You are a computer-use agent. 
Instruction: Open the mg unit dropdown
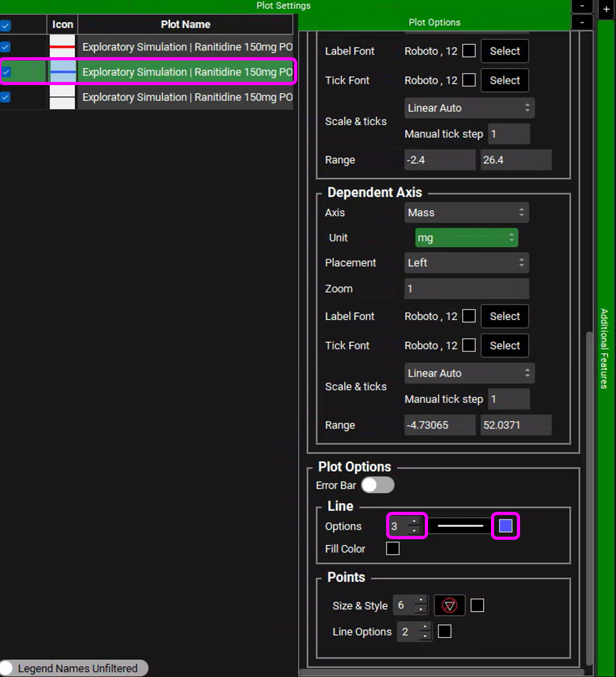466,238
